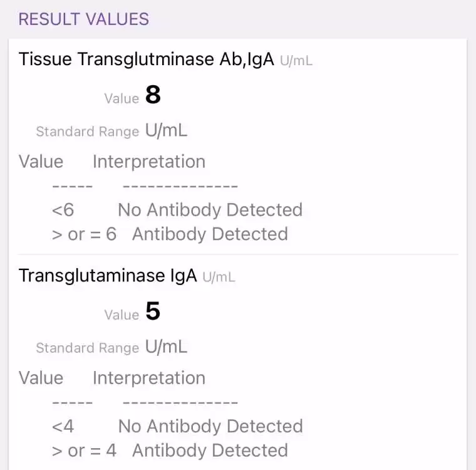476x470 pixels.
Task: Click the first Standard Range label
Action: tap(88, 132)
